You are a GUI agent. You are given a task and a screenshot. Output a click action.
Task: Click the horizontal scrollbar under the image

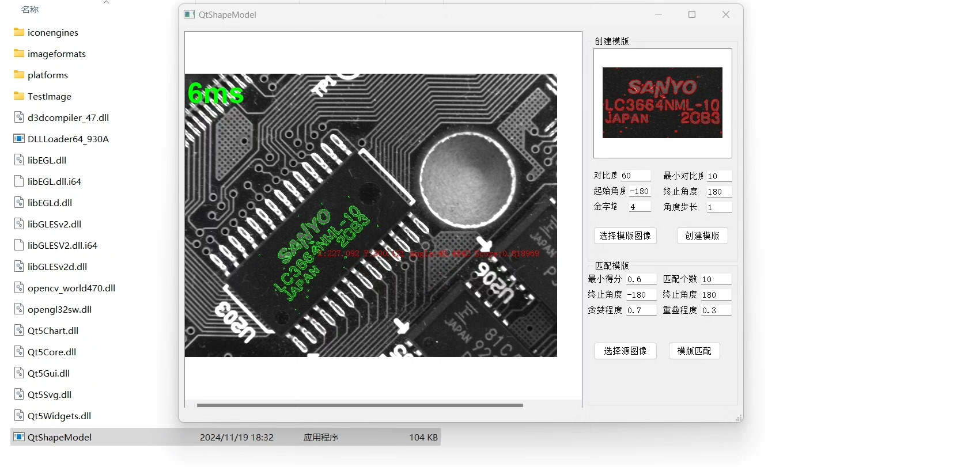[x=360, y=405]
